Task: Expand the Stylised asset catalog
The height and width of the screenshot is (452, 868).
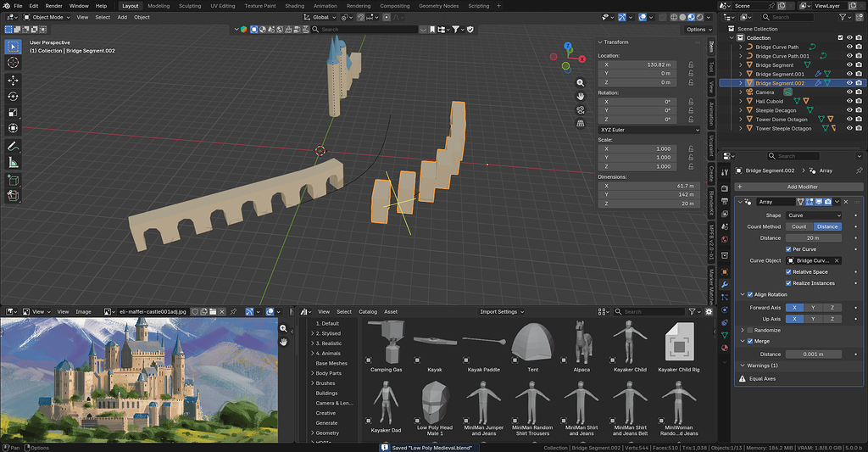Action: coord(312,333)
